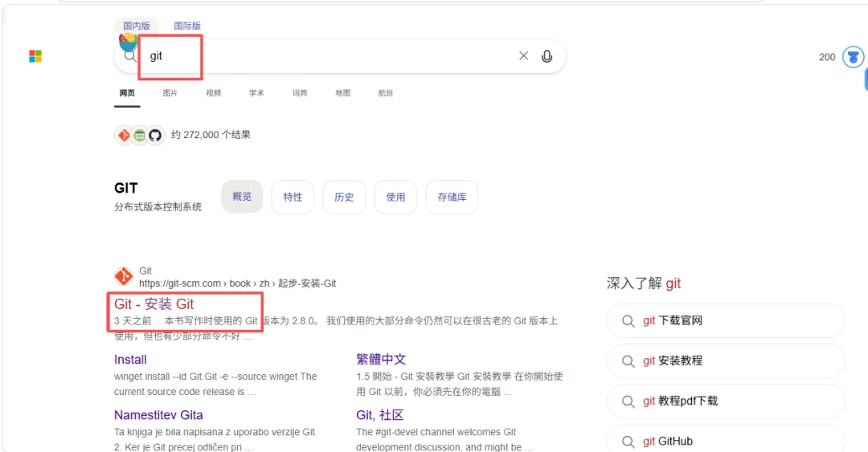
Task: Search suggestion git 下载官网
Action: [x=726, y=321]
